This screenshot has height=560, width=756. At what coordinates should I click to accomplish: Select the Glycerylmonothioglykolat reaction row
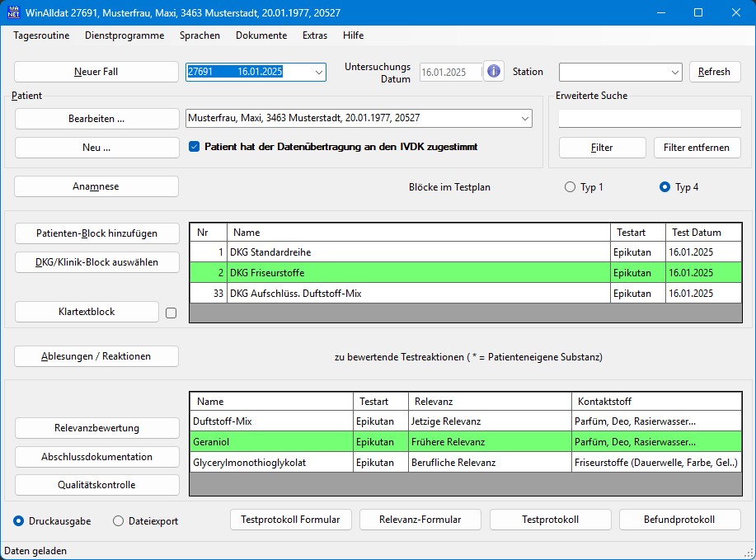(330, 463)
